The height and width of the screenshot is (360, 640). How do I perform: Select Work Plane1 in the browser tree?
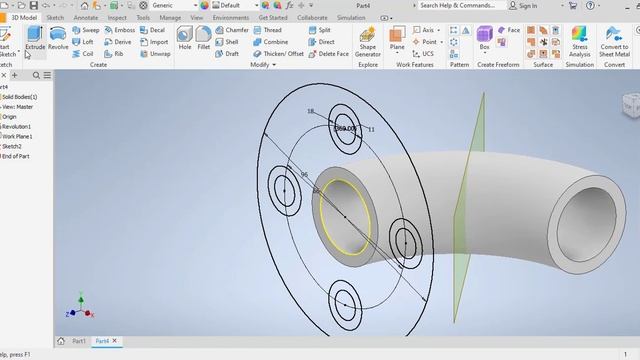tap(17, 136)
